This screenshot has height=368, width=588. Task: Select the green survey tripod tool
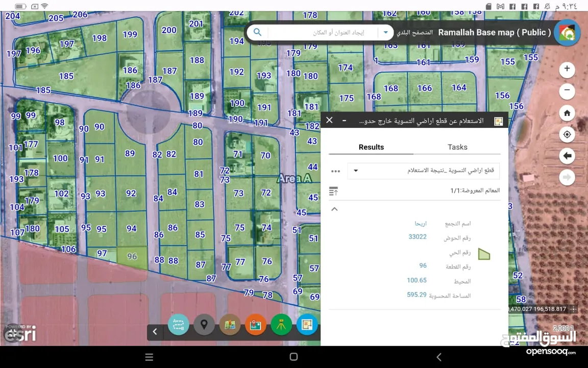(x=281, y=325)
